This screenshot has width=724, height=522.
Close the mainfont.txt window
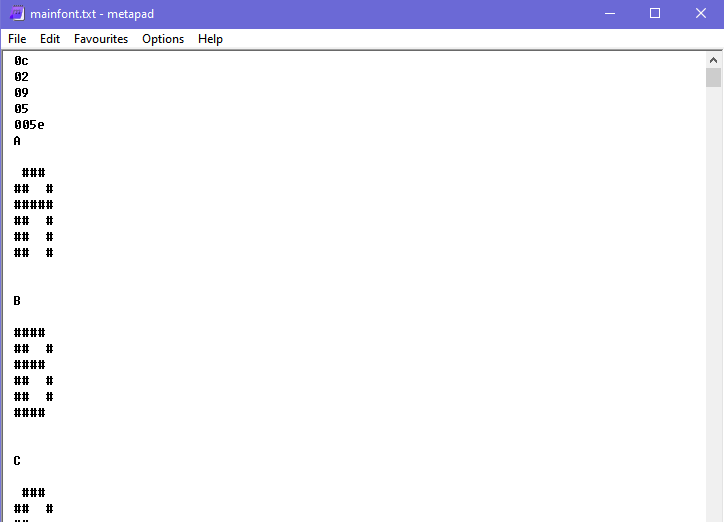click(700, 14)
